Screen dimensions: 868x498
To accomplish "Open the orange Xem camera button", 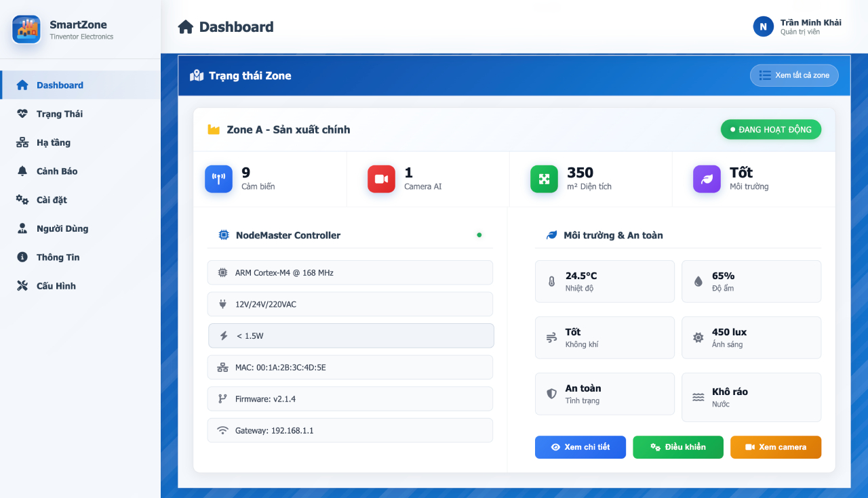I will [775, 447].
